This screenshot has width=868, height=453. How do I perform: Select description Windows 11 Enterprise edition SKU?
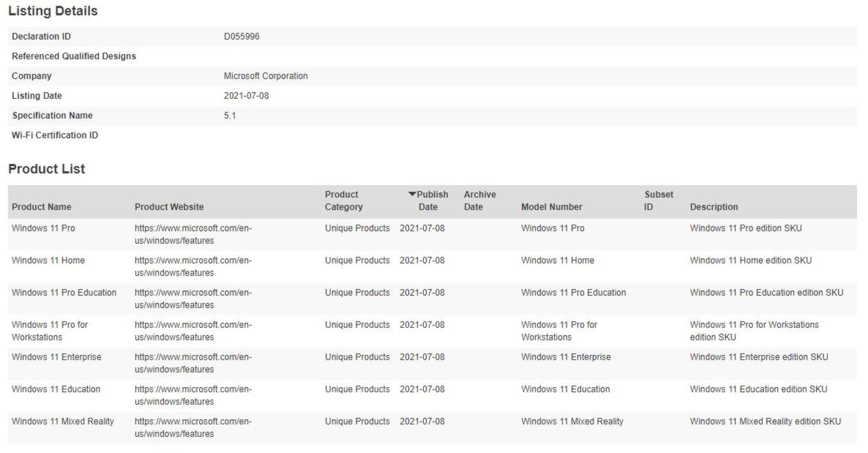759,357
